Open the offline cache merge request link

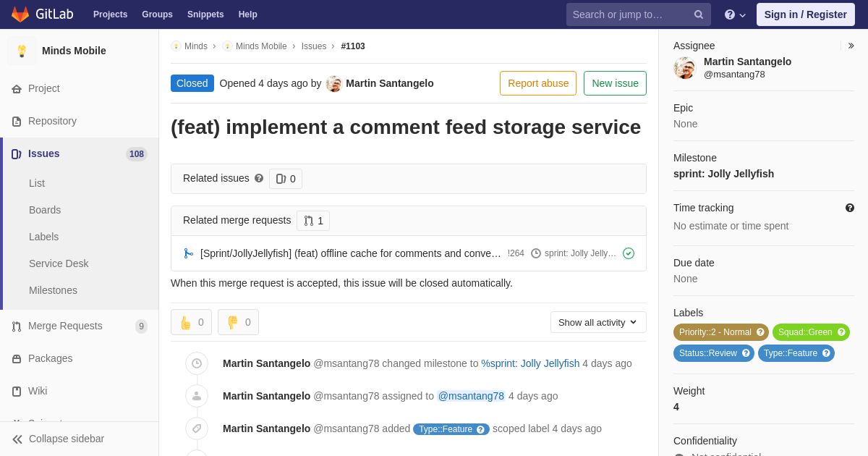(x=351, y=253)
